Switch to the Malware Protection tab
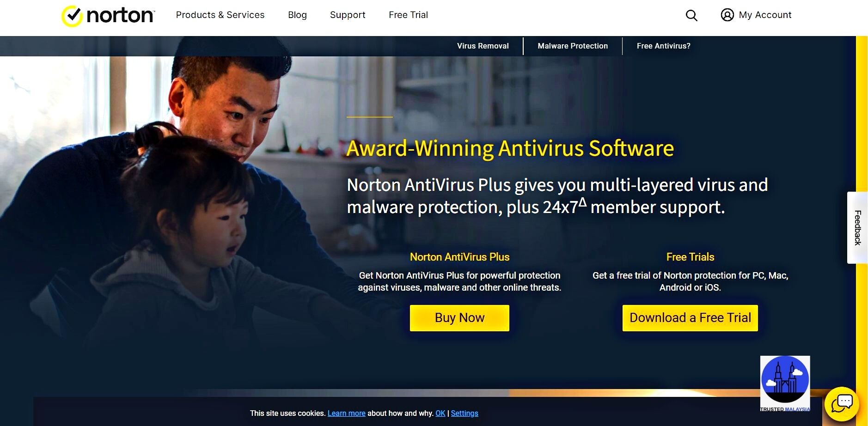 573,46
